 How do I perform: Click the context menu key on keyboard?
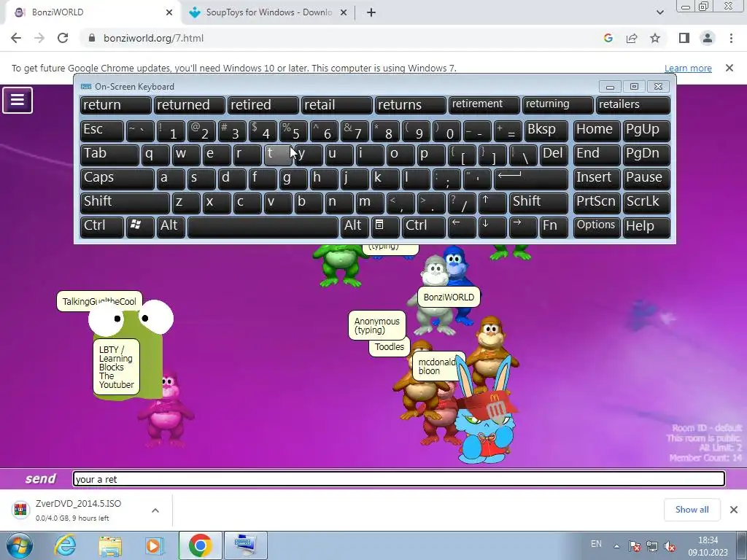tap(385, 227)
